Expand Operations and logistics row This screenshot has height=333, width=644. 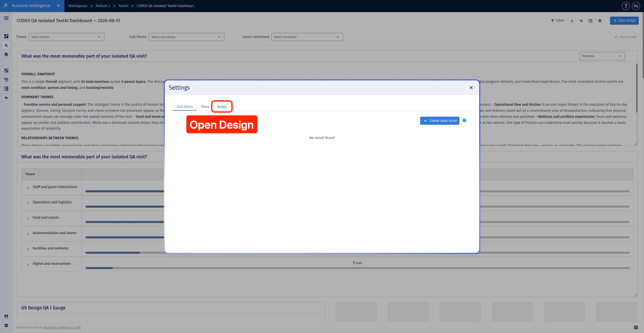pyautogui.click(x=28, y=203)
